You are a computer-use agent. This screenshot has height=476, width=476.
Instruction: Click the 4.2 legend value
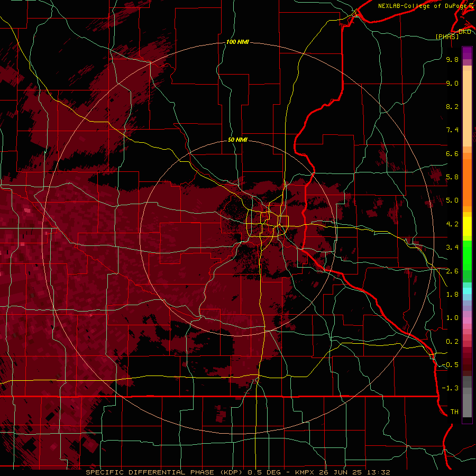point(452,224)
